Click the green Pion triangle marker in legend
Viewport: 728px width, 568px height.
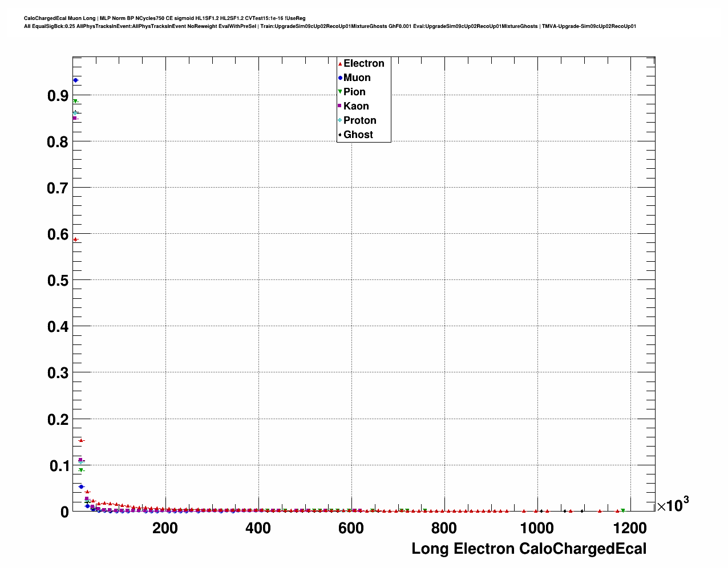pyautogui.click(x=340, y=92)
